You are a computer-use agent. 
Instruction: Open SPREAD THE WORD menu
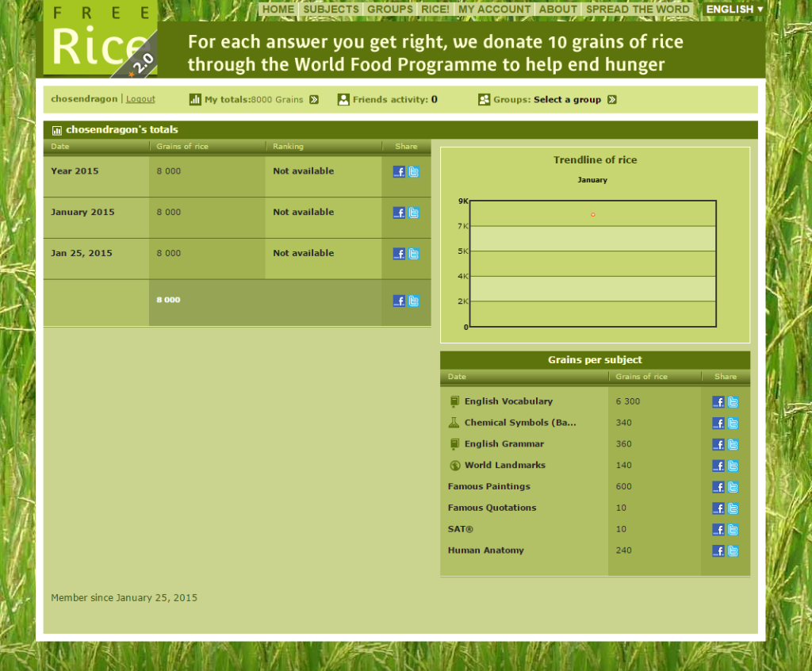638,10
